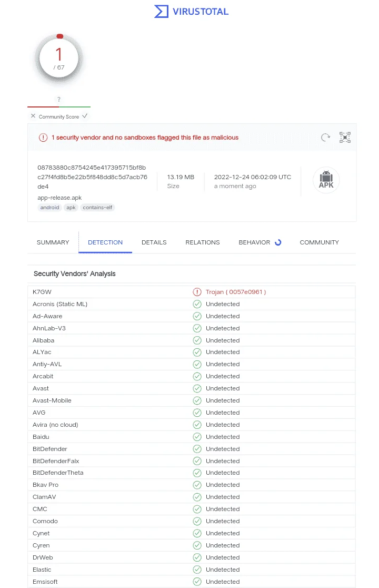Open the Community tab
Screen dimensions: 379x588
[319, 242]
